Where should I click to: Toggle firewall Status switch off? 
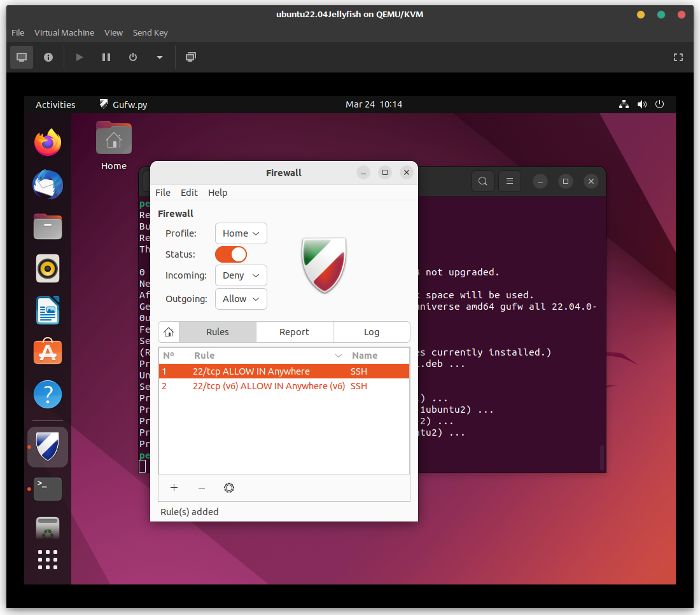[x=231, y=254]
